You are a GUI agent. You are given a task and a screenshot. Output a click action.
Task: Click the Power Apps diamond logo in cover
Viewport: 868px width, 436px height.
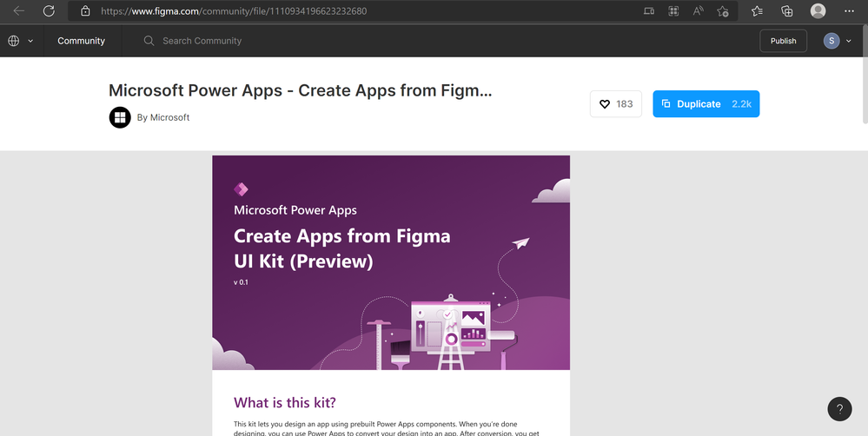point(241,189)
